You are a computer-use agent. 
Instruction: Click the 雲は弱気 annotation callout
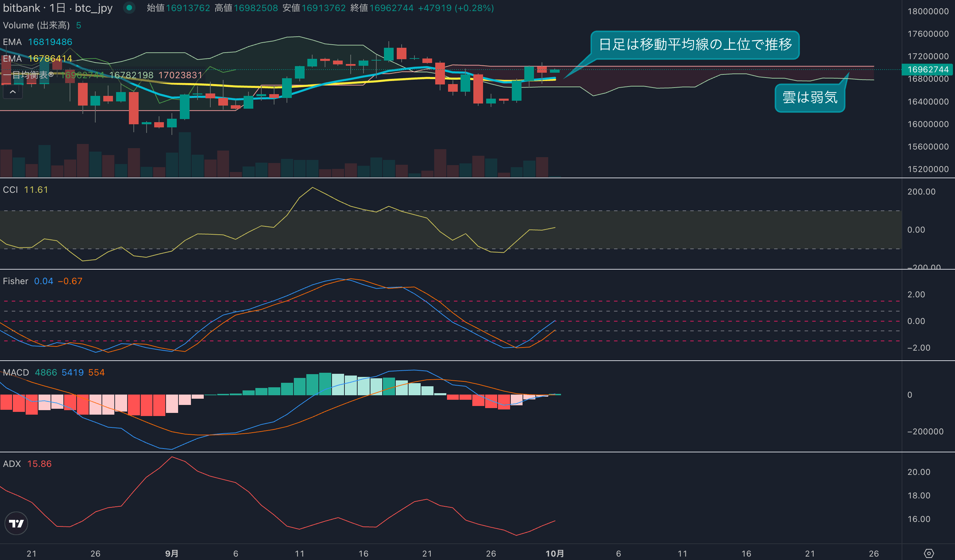click(809, 98)
